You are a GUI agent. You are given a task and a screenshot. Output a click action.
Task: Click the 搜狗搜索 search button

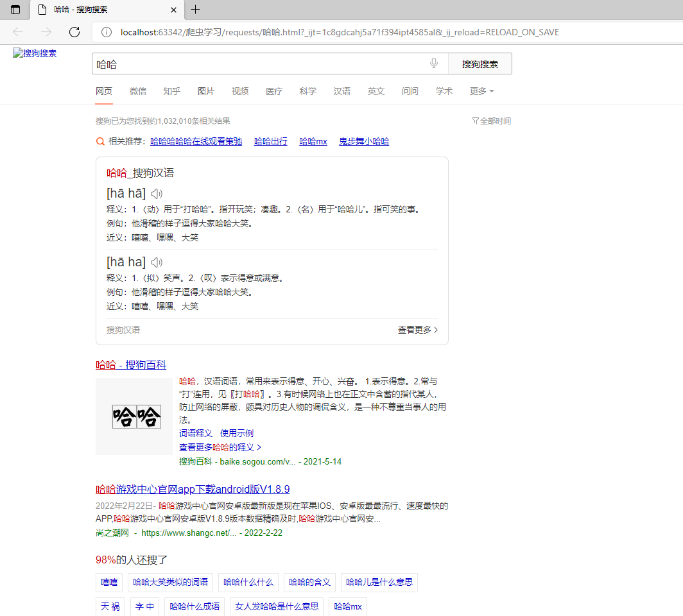click(480, 64)
